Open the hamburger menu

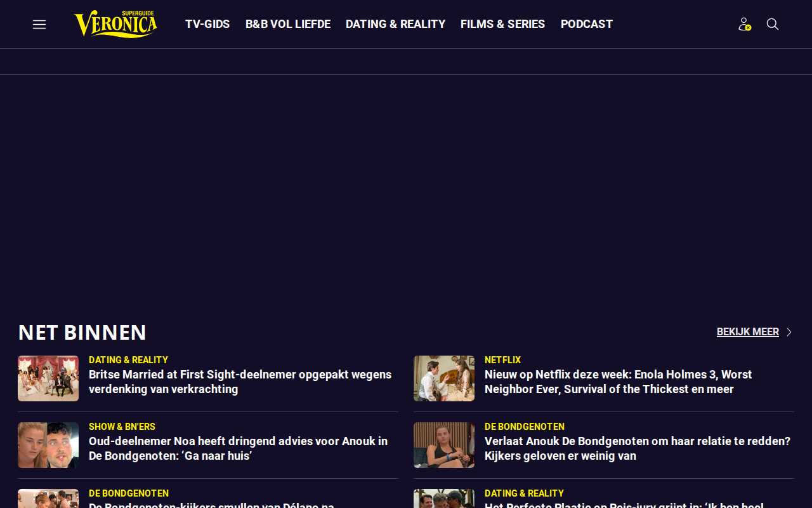[x=39, y=24]
